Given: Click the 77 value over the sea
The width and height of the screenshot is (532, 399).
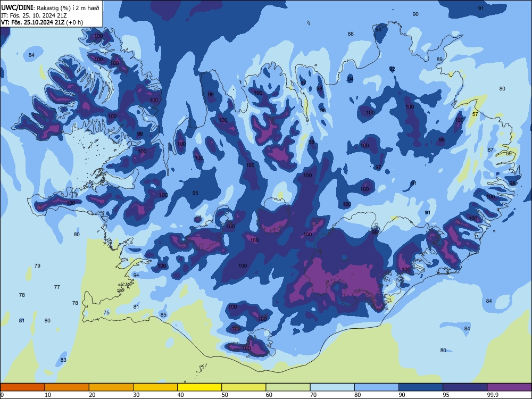Looking at the screenshot, I should pyautogui.click(x=57, y=287).
